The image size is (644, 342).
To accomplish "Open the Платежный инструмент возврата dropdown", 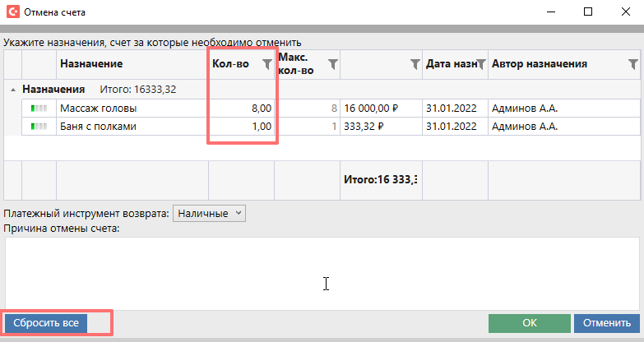I will point(211,214).
